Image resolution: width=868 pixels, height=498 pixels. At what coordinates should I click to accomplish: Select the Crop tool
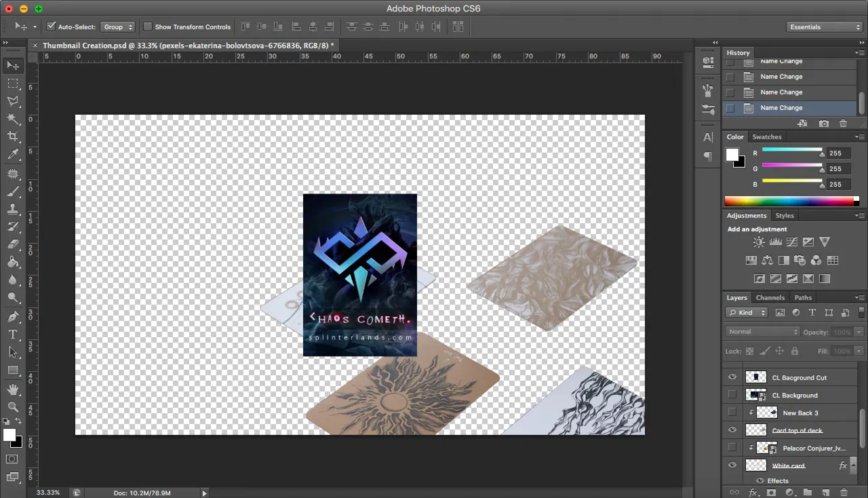point(13,136)
